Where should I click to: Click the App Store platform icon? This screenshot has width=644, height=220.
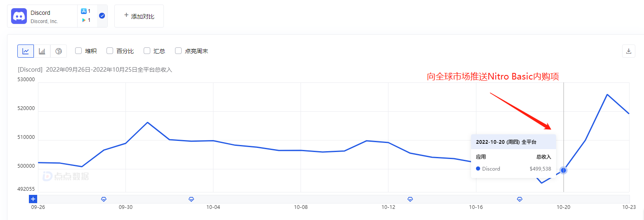pos(83,12)
